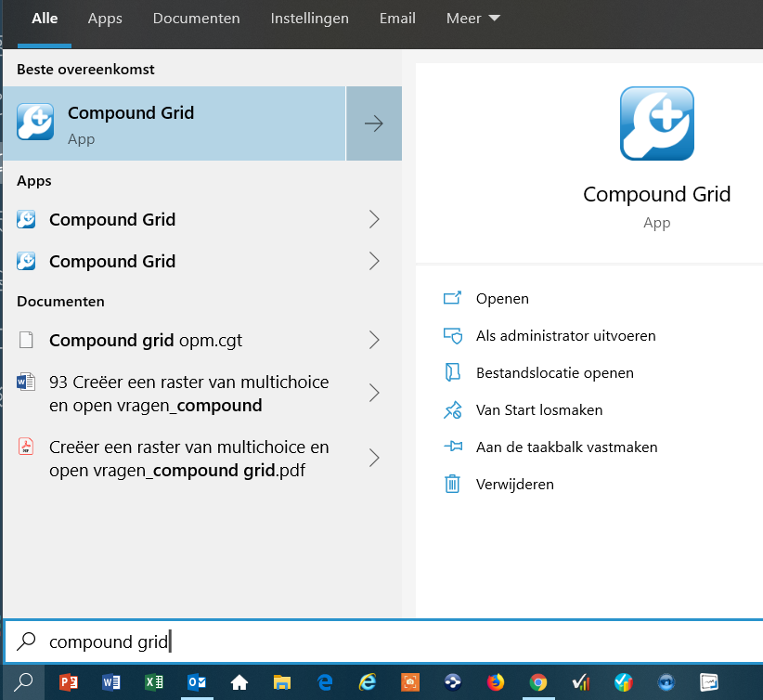Open the Meer dropdown menu

point(473,19)
